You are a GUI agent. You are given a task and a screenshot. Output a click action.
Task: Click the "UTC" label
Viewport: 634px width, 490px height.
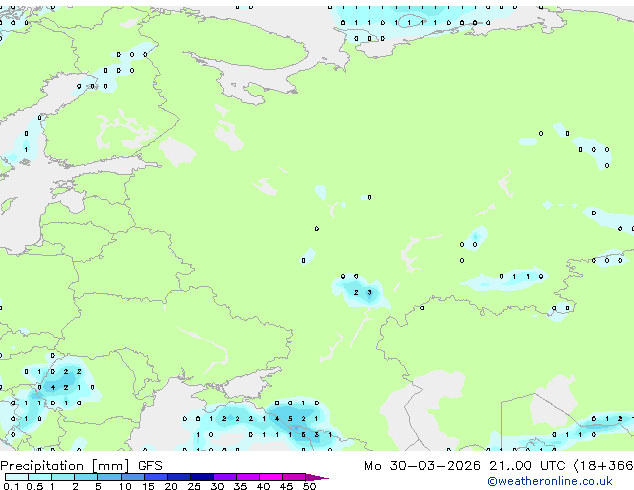pos(553,466)
